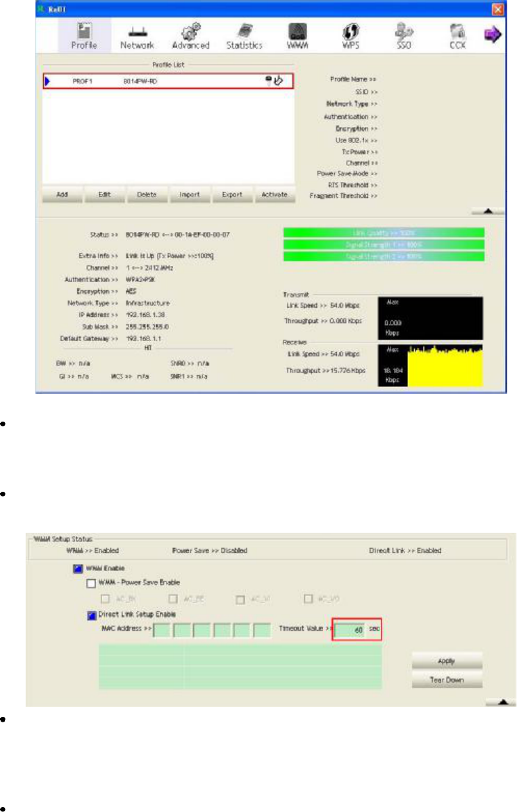Click the Edit profile button

pyautogui.click(x=105, y=194)
